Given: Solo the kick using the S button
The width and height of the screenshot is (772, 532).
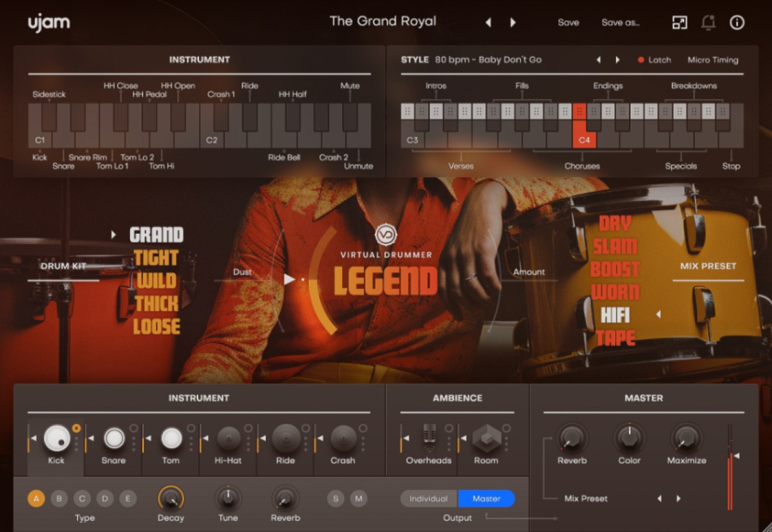Looking at the screenshot, I should coord(335,499).
